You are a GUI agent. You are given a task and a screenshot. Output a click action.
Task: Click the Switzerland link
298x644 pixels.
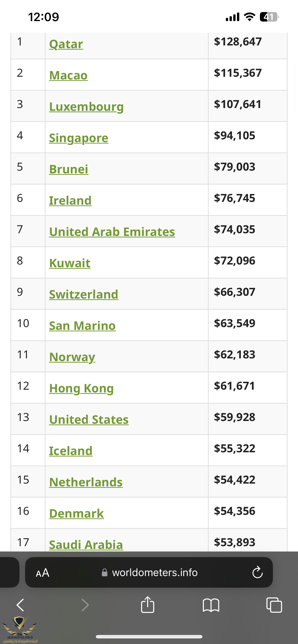(x=84, y=294)
